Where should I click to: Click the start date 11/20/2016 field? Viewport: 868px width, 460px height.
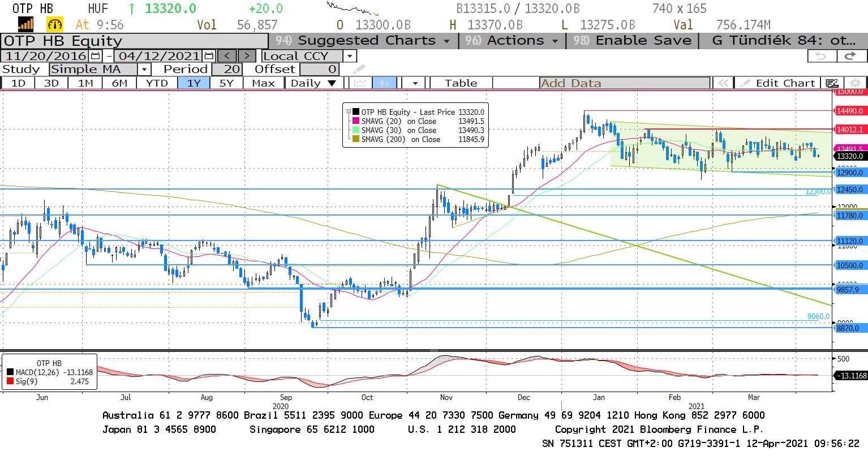coord(46,56)
